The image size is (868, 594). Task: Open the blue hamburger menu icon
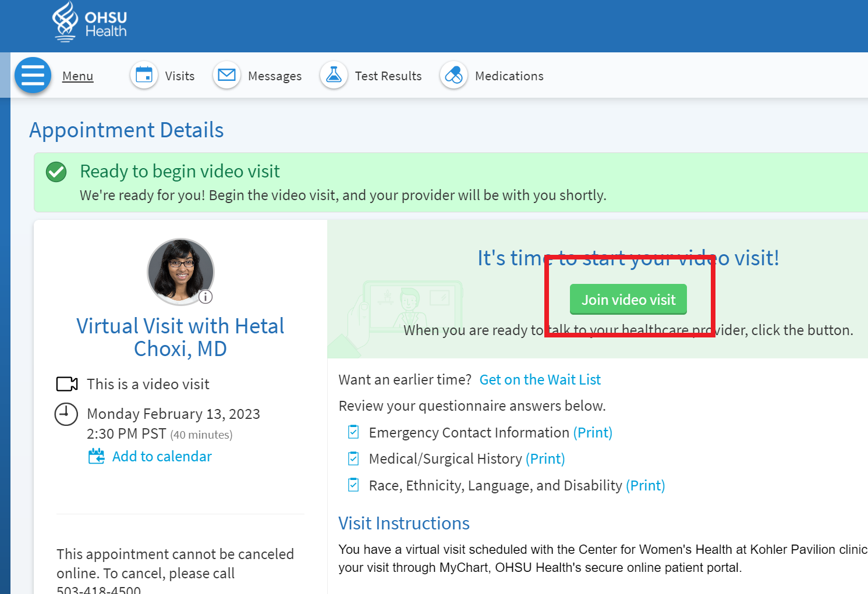(x=33, y=76)
